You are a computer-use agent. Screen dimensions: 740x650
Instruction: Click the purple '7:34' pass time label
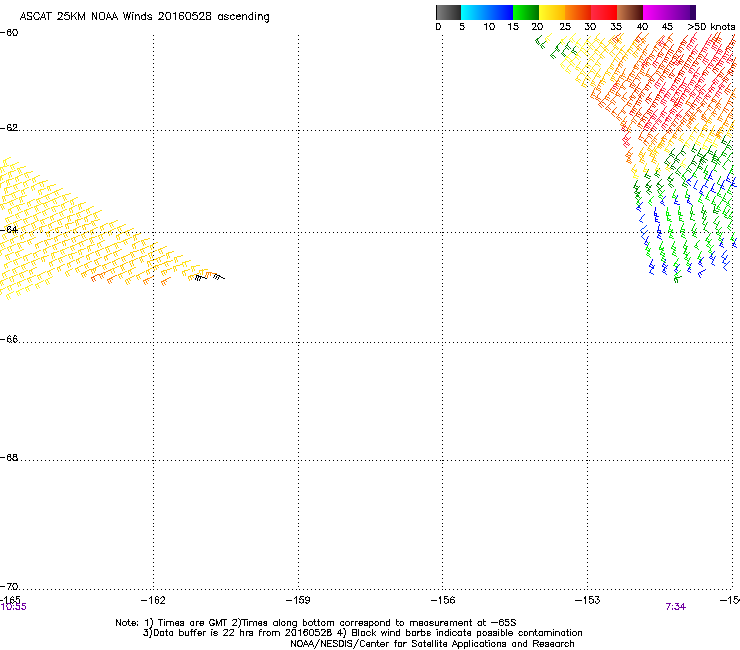(676, 607)
